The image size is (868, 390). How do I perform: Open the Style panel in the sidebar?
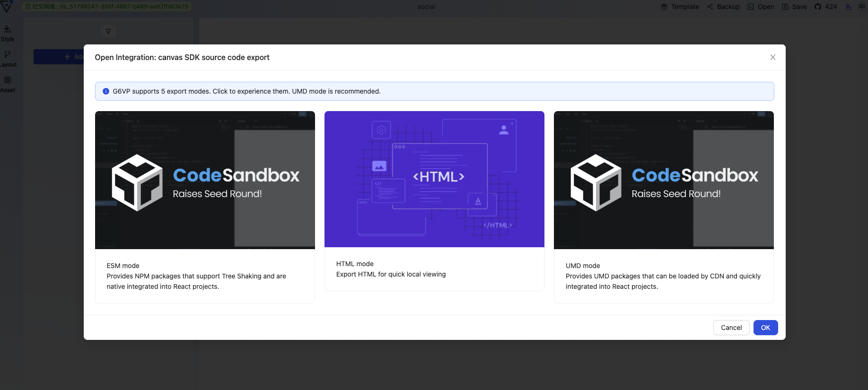[8, 34]
